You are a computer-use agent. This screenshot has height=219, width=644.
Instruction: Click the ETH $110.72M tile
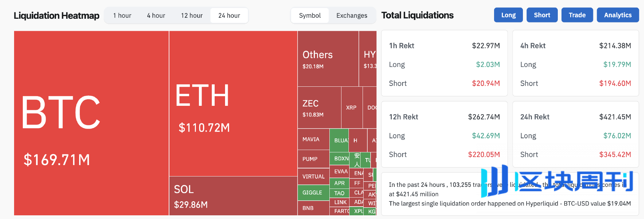pyautogui.click(x=233, y=103)
